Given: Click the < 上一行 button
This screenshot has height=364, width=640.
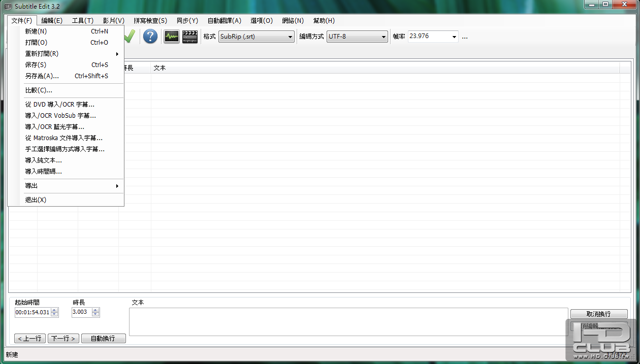Looking at the screenshot, I should coord(30,339).
